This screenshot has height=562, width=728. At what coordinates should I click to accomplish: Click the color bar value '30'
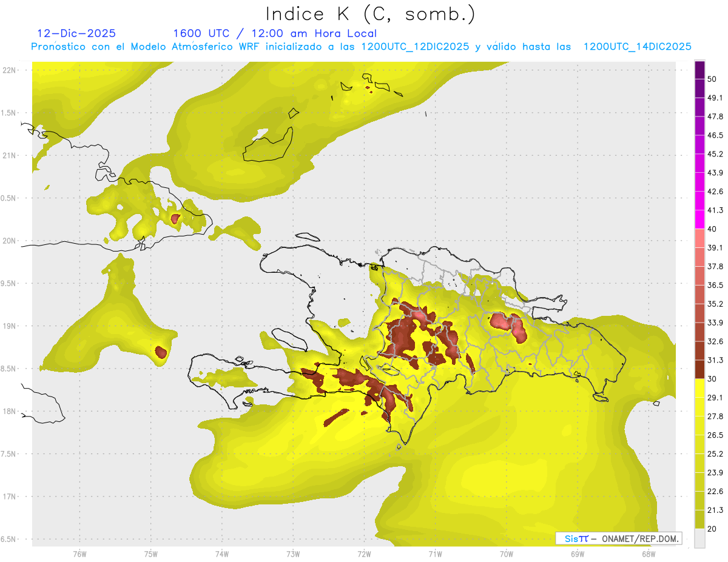(712, 379)
